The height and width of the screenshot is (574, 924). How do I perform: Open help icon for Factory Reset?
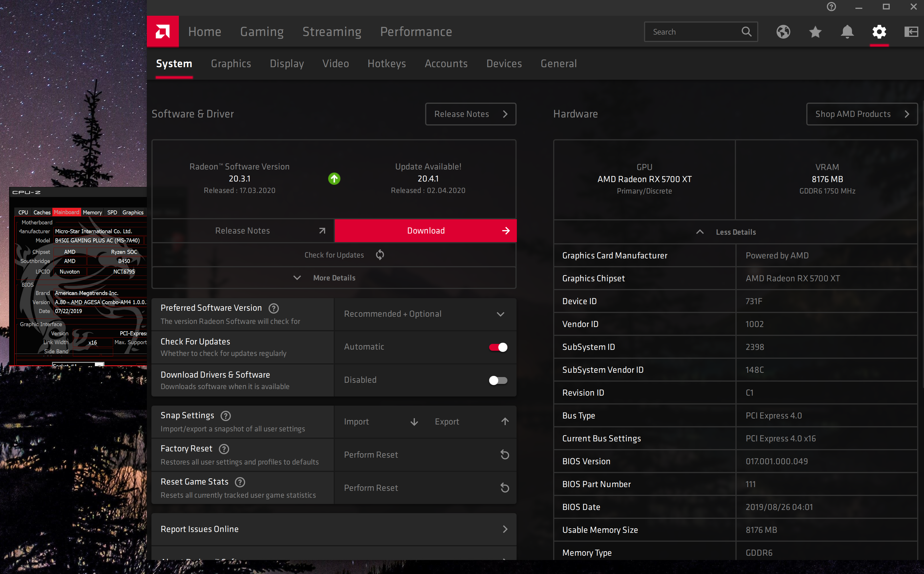[x=224, y=449]
